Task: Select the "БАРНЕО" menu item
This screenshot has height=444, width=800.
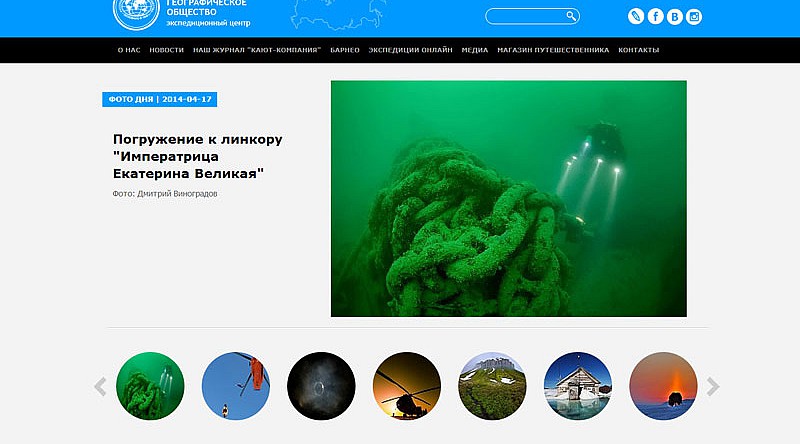Action: pyautogui.click(x=345, y=50)
